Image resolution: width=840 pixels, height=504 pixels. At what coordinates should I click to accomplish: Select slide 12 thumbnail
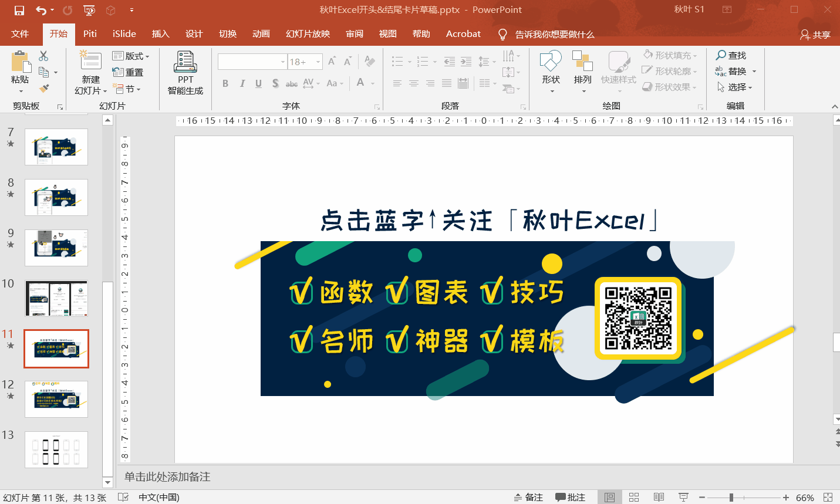(x=56, y=399)
